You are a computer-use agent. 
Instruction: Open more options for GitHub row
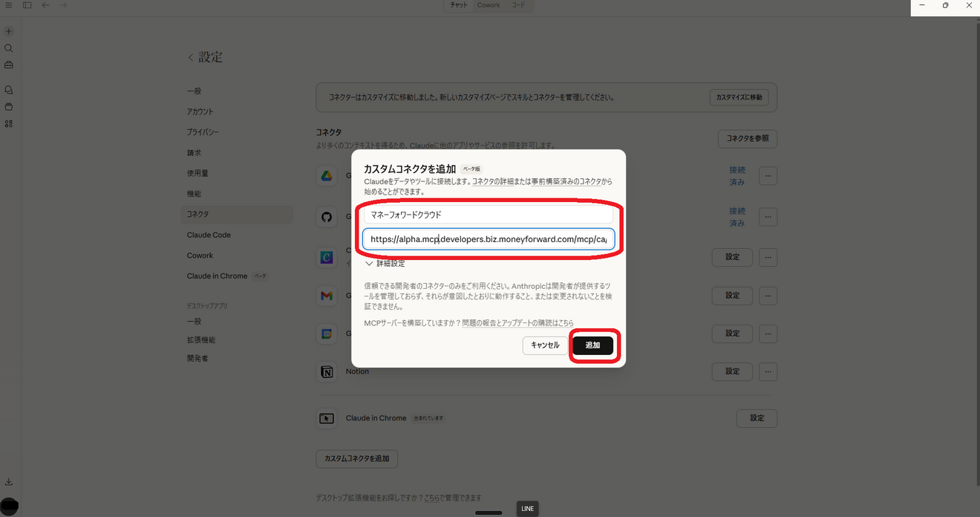tap(768, 217)
